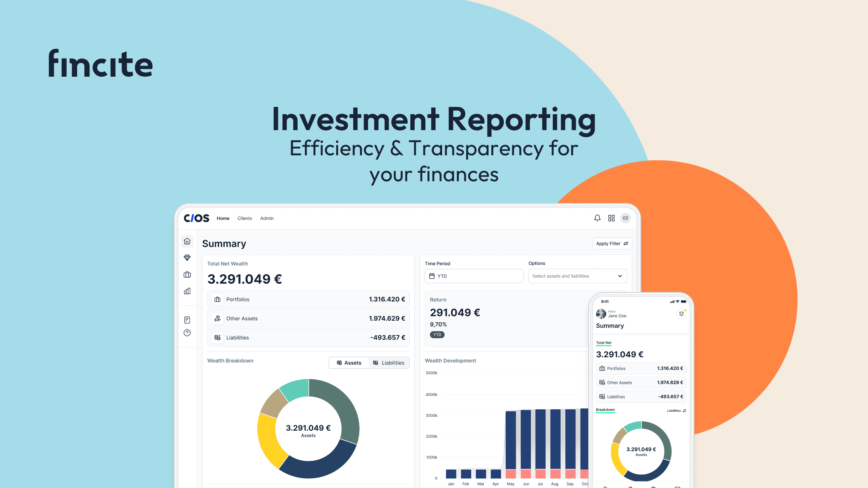Click the calendar icon in Time Period
868x488 pixels.
[432, 276]
